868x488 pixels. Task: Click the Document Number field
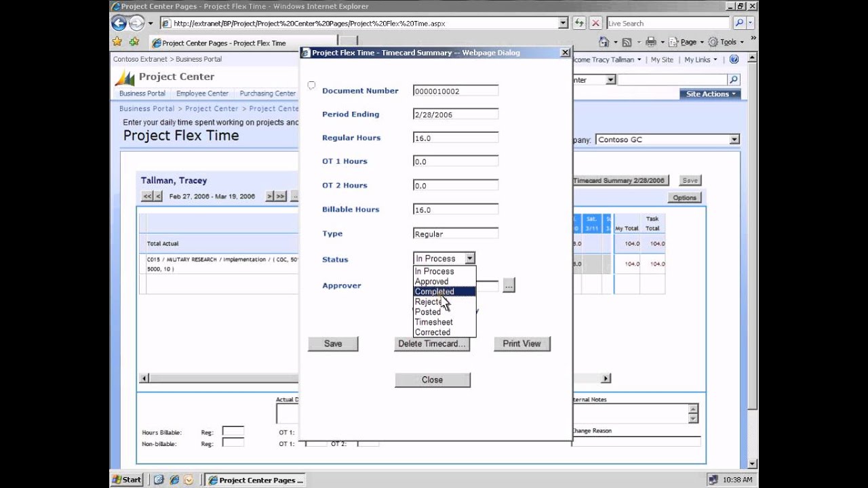pos(456,91)
